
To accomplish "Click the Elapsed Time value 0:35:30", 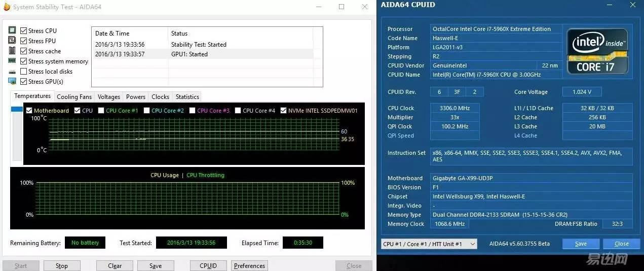I will click(302, 243).
